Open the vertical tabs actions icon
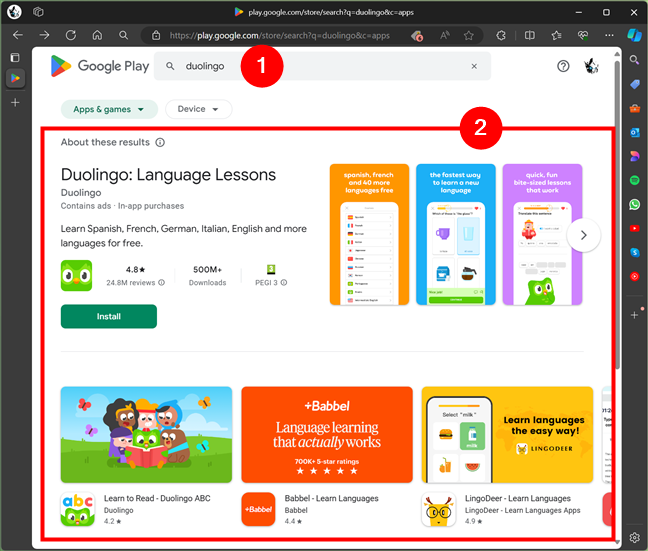Viewport: 648px width, 551px height. pyautogui.click(x=15, y=57)
